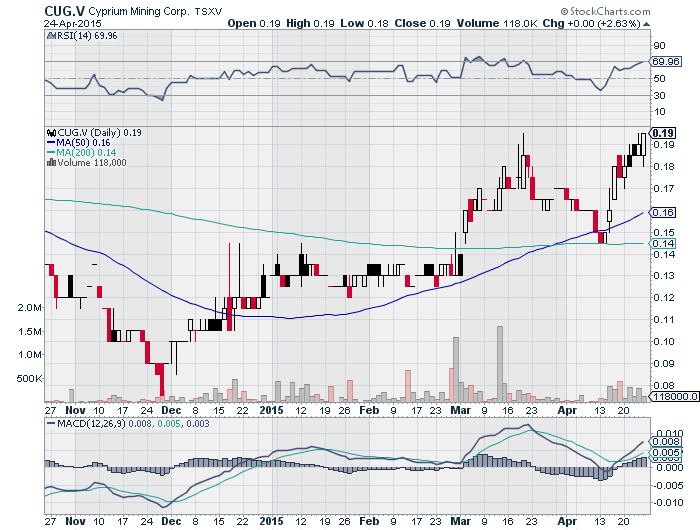Click the volume bars icon in legend
Screen dimensions: 700x530
coord(50,162)
